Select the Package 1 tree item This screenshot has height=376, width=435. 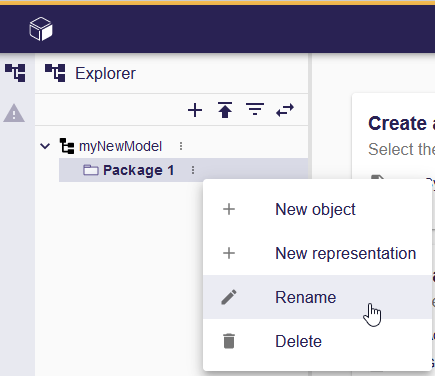click(183, 170)
